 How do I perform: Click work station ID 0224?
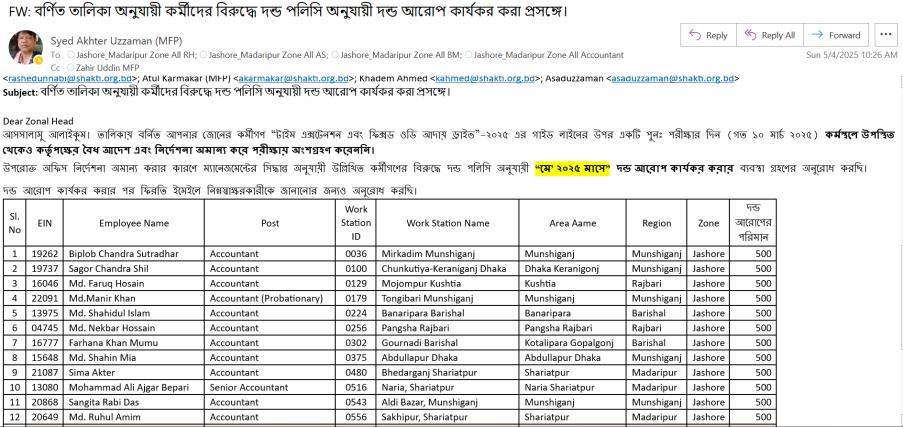356,313
